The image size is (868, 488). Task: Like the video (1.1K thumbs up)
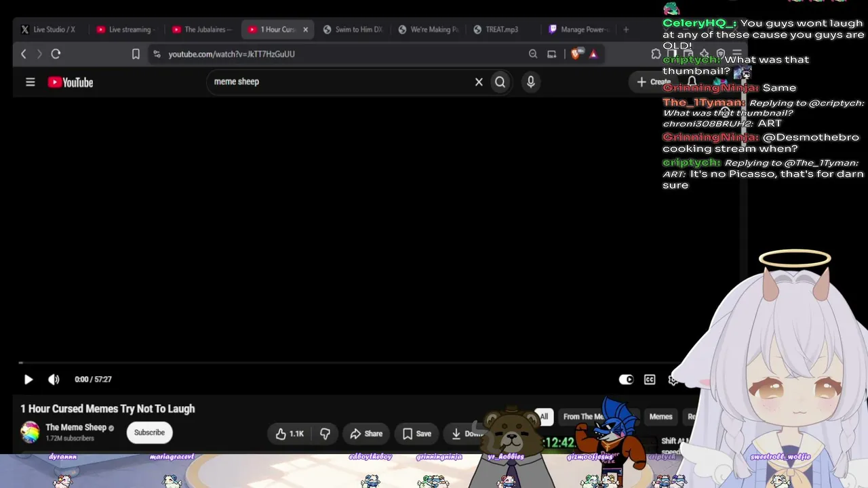pyautogui.click(x=289, y=434)
